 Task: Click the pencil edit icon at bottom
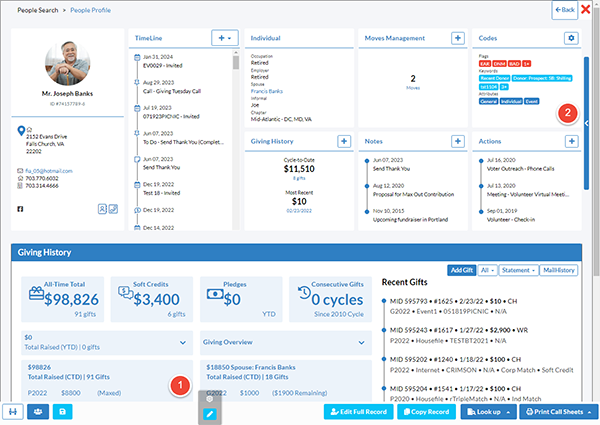[x=210, y=414]
